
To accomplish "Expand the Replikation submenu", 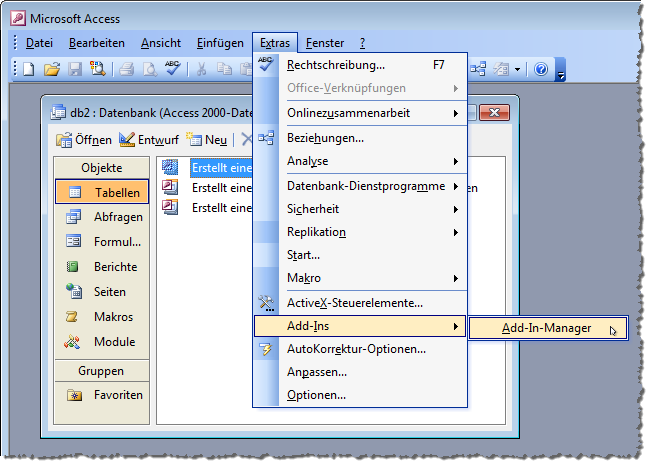I will (x=360, y=232).
